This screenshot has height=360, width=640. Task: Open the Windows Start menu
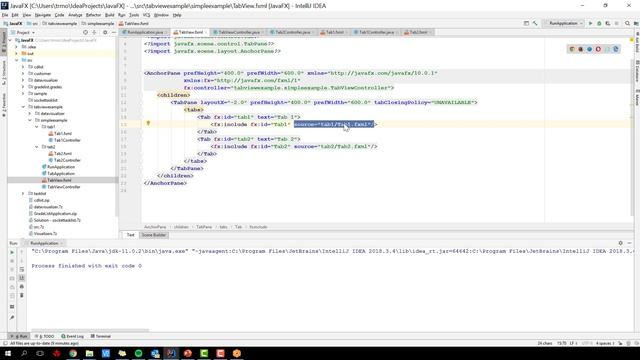[8, 353]
